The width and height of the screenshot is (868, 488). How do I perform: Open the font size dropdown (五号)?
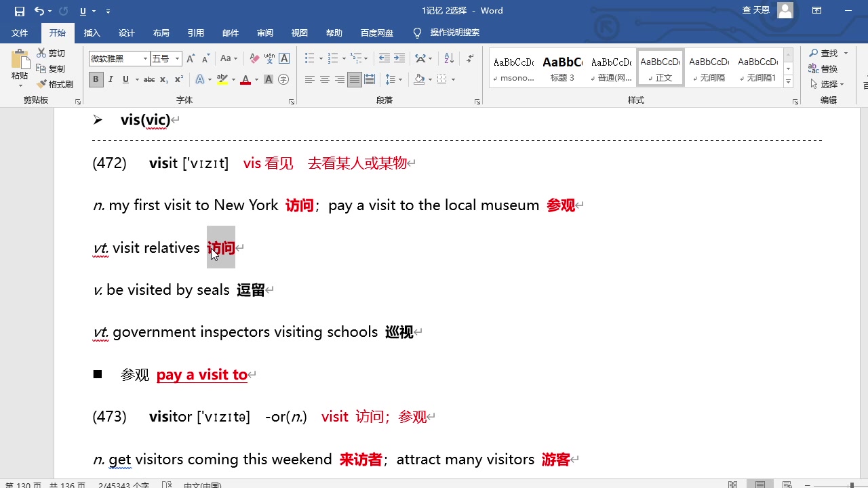coord(178,59)
